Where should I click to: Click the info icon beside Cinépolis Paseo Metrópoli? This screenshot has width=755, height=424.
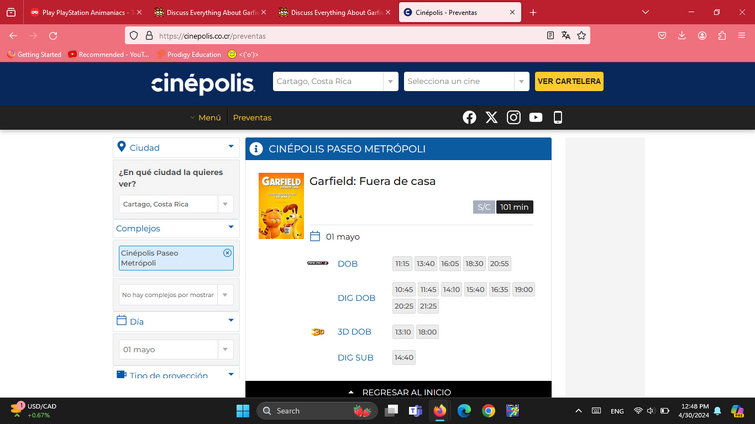pyautogui.click(x=256, y=149)
